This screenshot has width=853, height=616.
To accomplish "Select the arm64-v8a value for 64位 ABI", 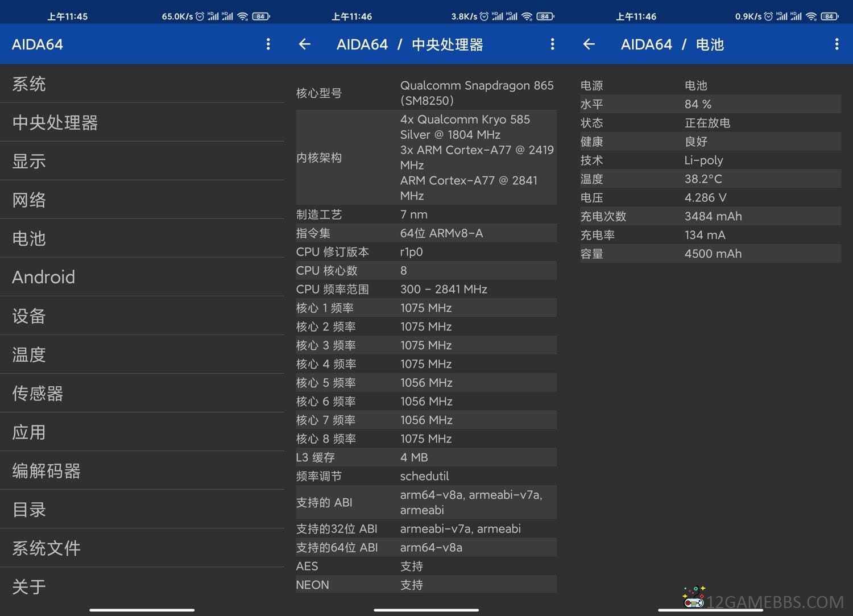I will click(x=431, y=547).
